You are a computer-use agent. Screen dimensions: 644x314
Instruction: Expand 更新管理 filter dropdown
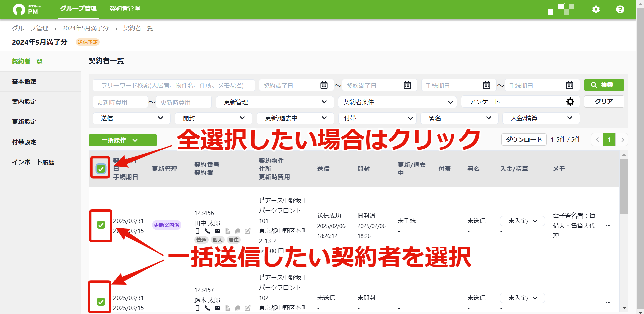pyautogui.click(x=275, y=102)
